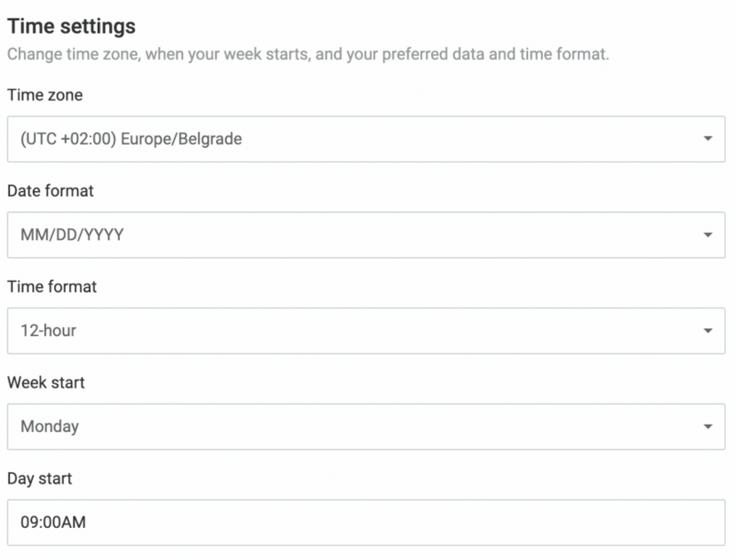735x560 pixels.
Task: Expand the Monday week start dropdown
Action: (x=365, y=427)
